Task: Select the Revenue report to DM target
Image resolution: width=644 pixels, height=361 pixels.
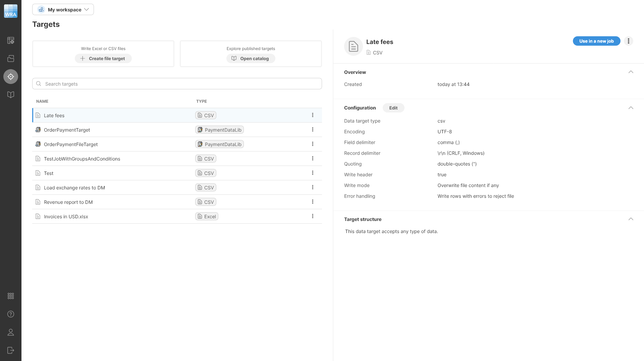Action: tap(68, 202)
